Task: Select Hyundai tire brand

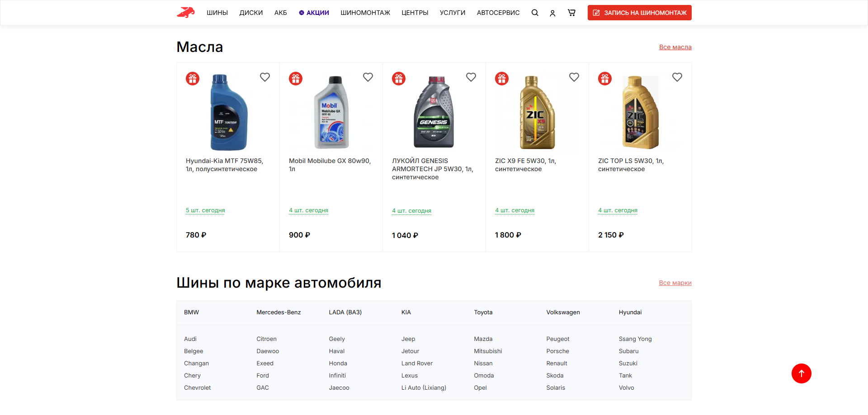Action: 630,312
